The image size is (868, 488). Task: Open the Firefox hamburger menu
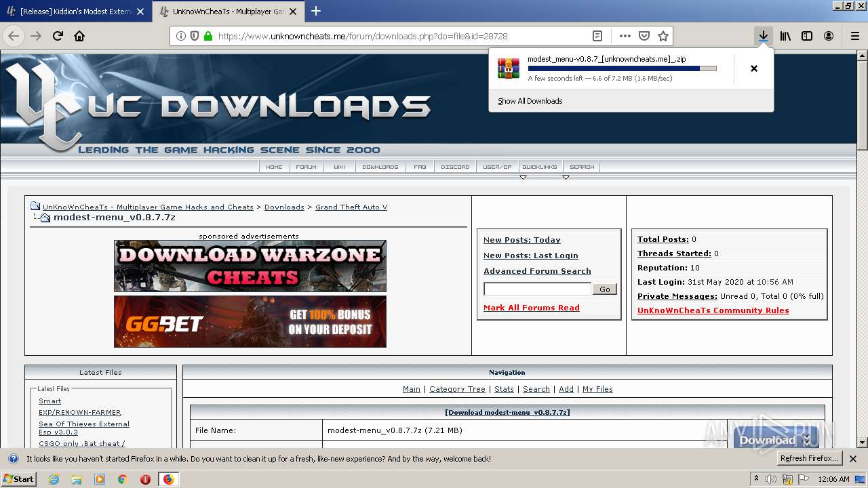coord(855,36)
